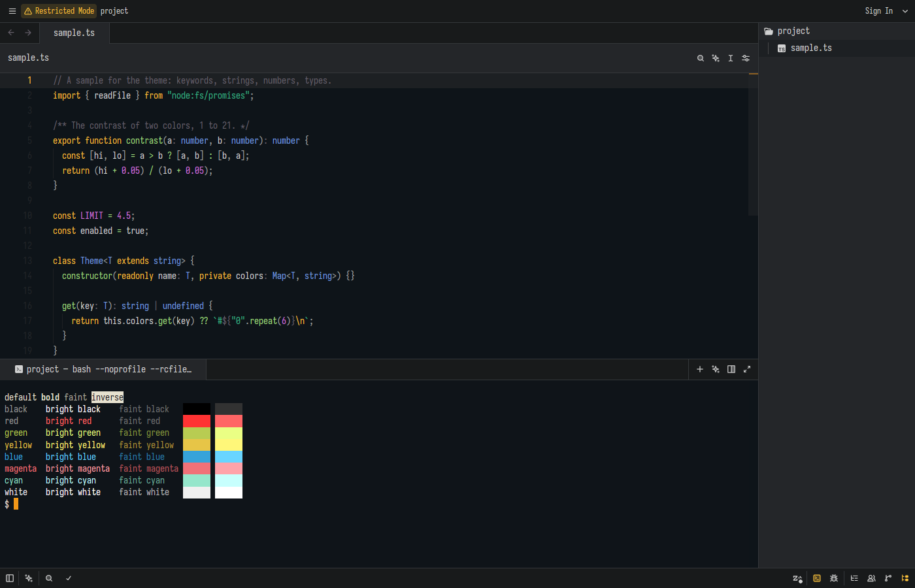Image resolution: width=915 pixels, height=588 pixels.
Task: Toggle the git panel branch icon
Action: 888,578
